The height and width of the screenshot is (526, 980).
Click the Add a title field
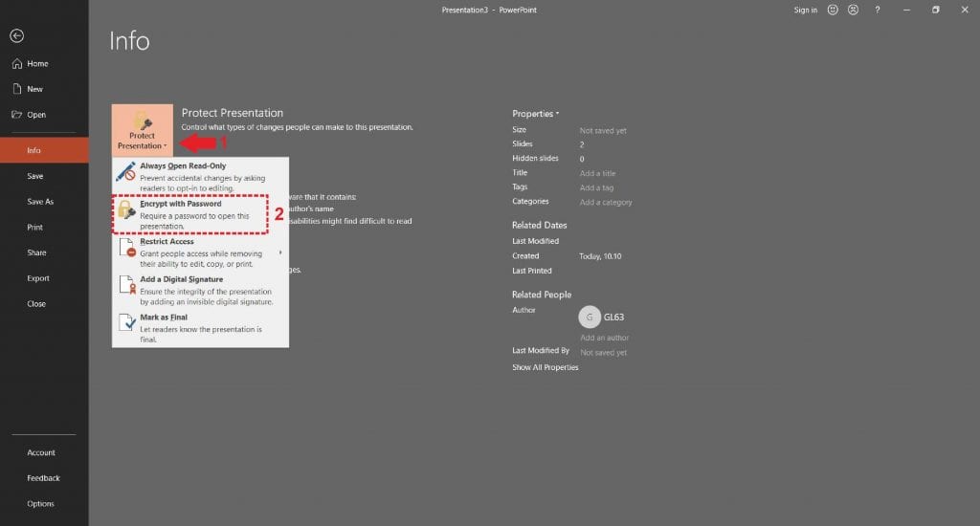click(597, 174)
